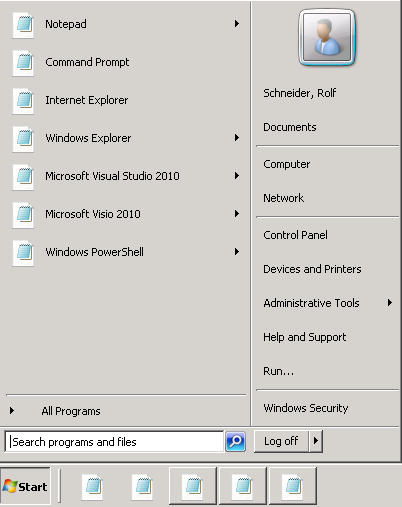Open Run... dialog
Screen dimensions: 402x507
pos(279,371)
